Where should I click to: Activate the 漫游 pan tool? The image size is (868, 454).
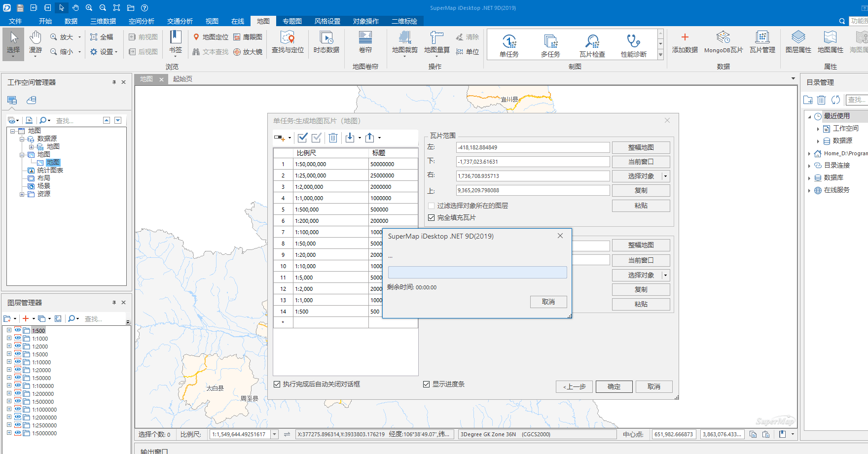point(36,44)
